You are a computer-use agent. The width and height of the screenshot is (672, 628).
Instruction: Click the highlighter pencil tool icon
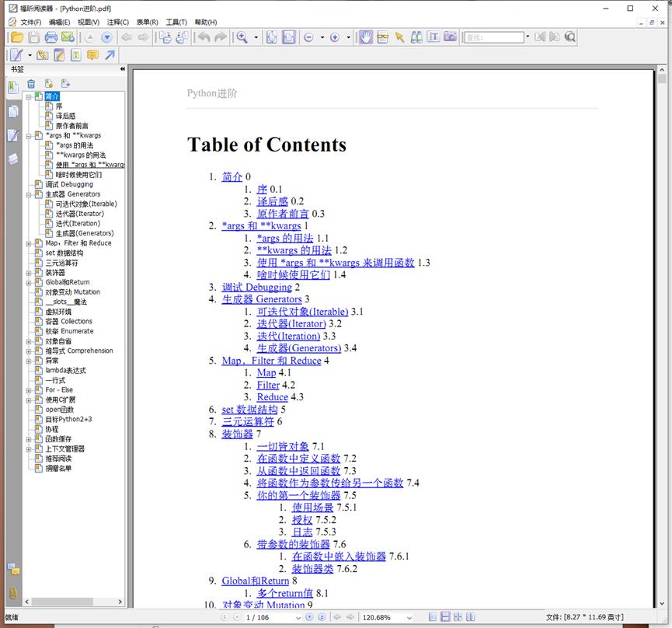[x=59, y=55]
